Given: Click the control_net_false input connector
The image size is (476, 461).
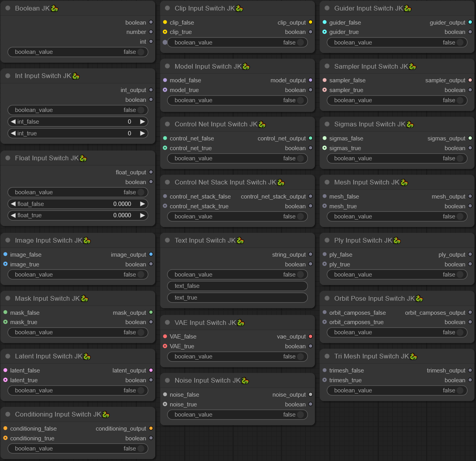Looking at the screenshot, I should [x=165, y=138].
